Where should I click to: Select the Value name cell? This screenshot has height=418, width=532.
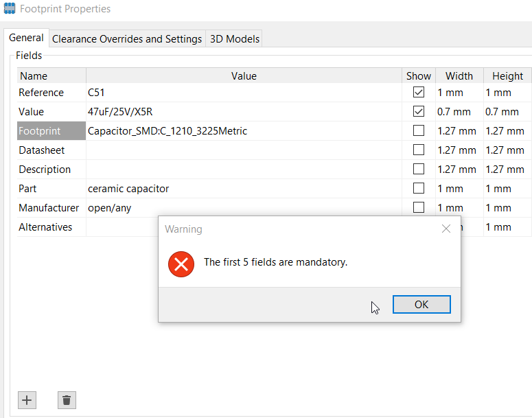(51, 112)
